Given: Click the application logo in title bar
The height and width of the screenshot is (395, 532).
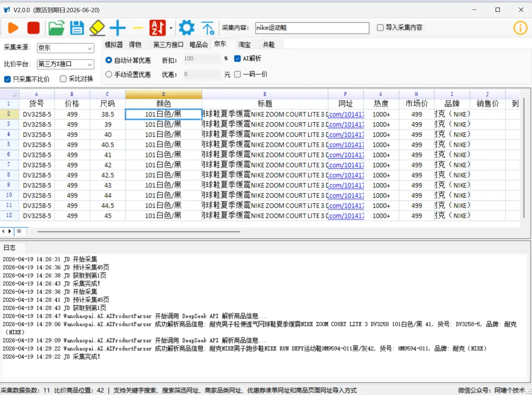Looking at the screenshot, I should tap(6, 10).
